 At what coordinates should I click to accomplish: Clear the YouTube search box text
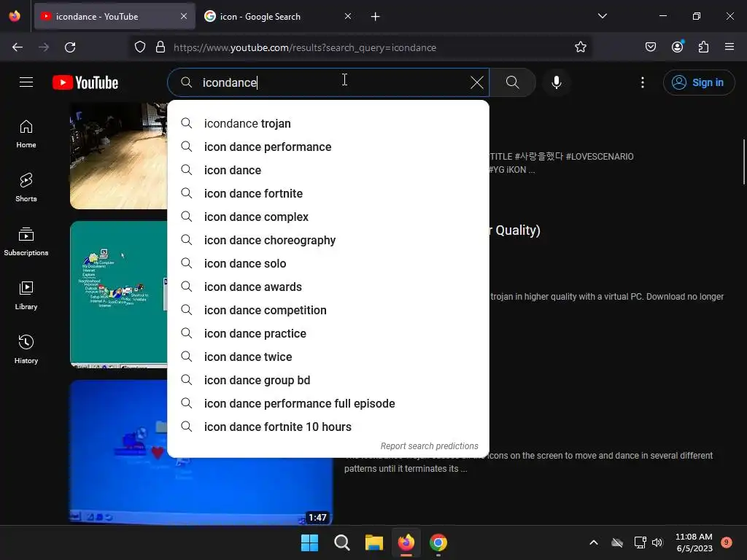coord(477,82)
